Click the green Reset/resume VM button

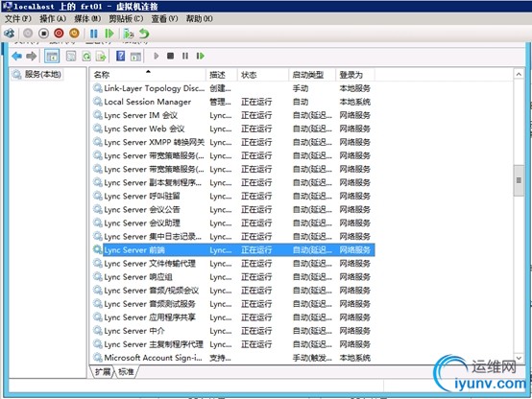[x=109, y=34]
